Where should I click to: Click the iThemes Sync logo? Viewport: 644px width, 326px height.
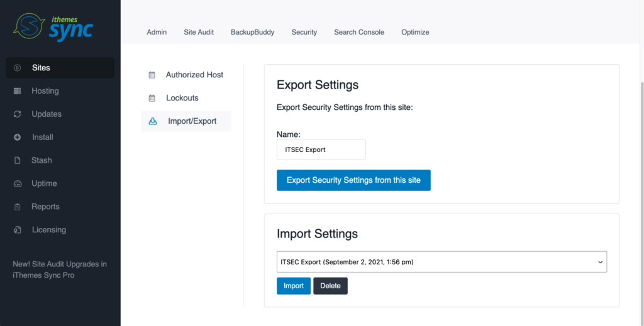tap(53, 27)
